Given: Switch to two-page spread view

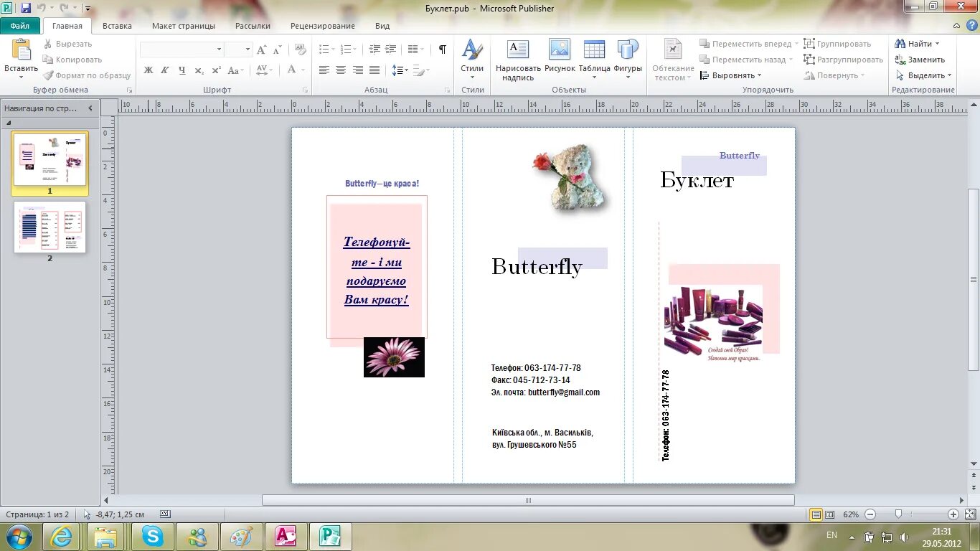Looking at the screenshot, I should tap(830, 514).
